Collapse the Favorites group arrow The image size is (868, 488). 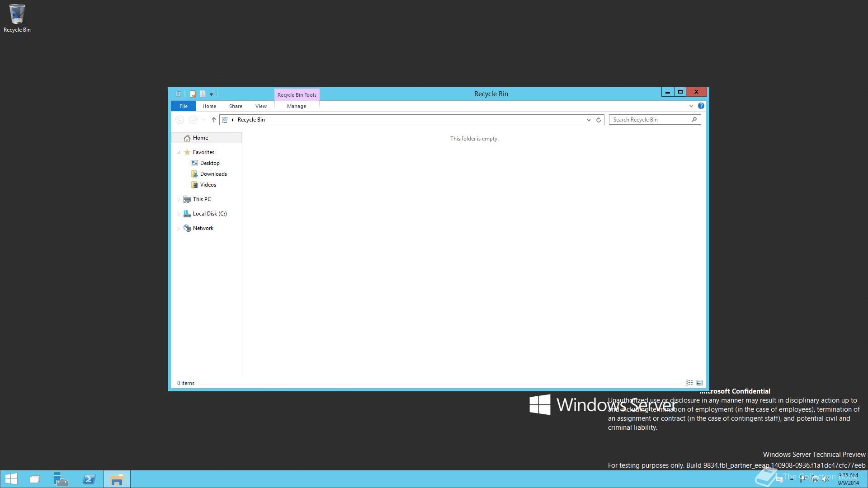pos(179,152)
